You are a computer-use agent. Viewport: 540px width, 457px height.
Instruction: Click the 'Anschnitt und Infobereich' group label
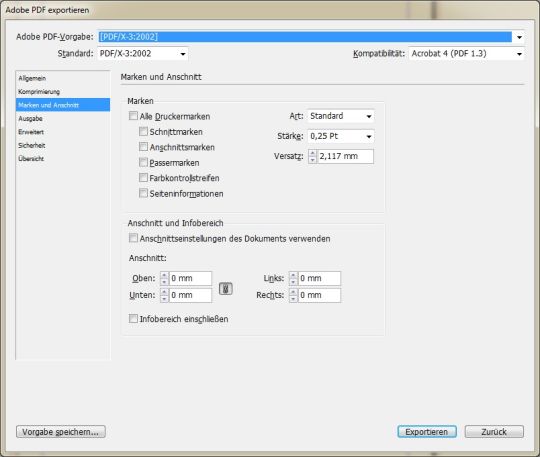[x=175, y=223]
